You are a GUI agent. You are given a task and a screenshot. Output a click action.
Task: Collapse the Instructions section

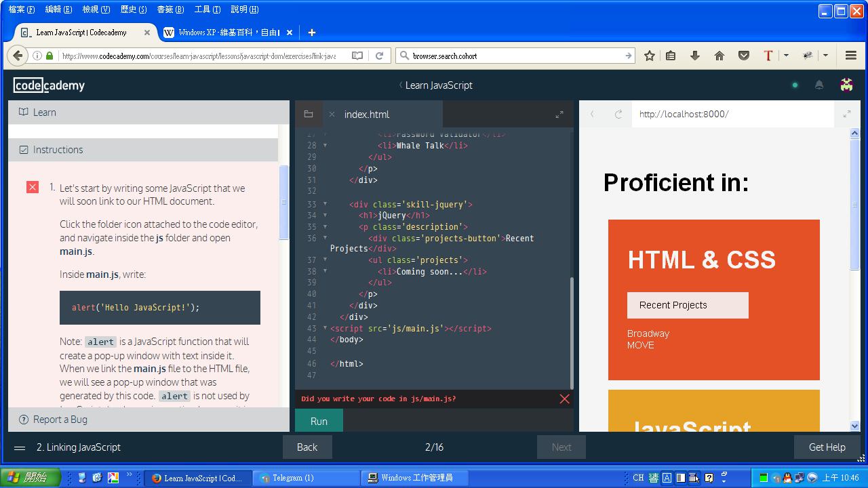(144, 150)
